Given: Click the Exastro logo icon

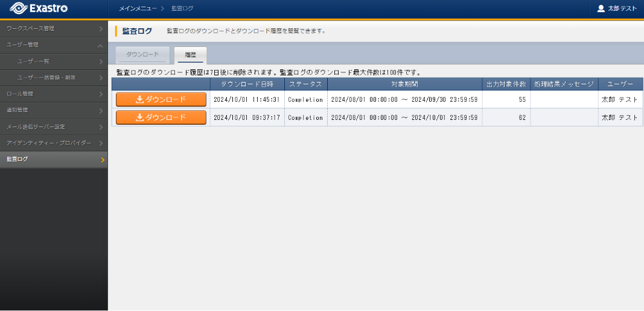Looking at the screenshot, I should coord(18,8).
